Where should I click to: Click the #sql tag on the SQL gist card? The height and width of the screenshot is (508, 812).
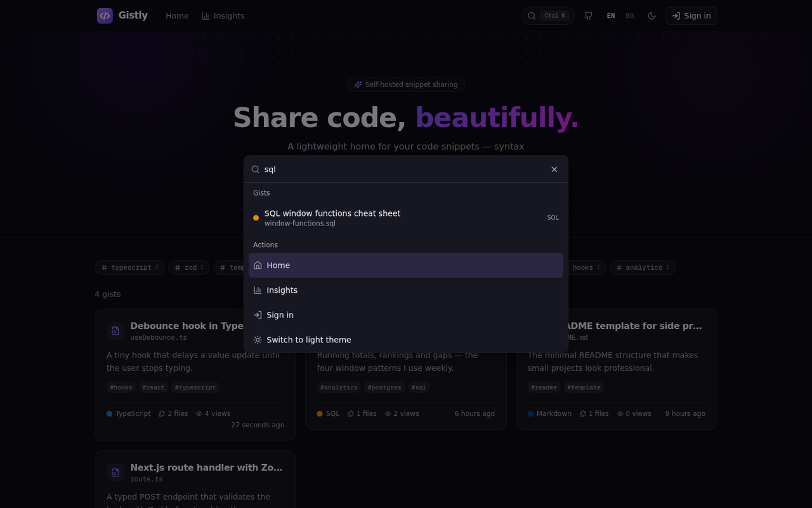(x=419, y=387)
